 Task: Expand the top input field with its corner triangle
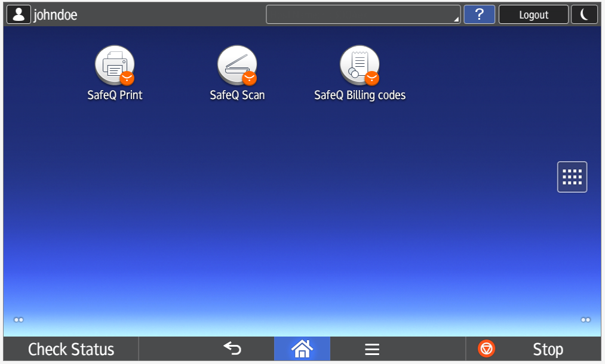pos(456,20)
